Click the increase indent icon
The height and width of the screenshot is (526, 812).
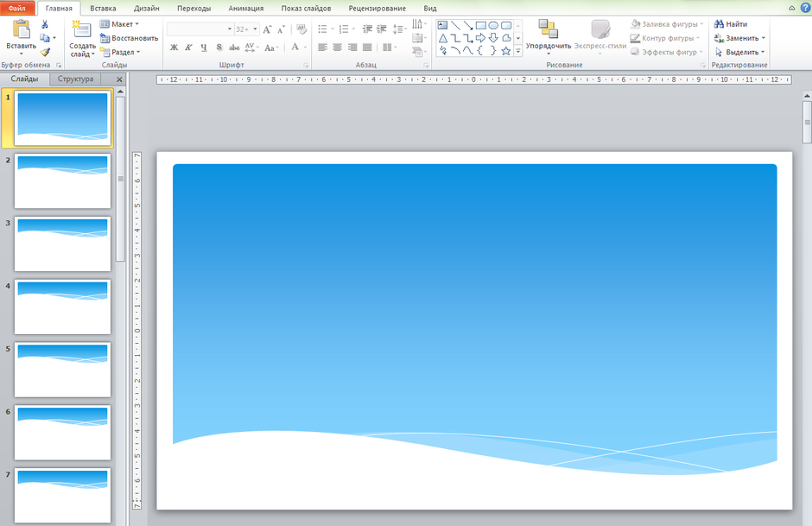click(x=382, y=29)
